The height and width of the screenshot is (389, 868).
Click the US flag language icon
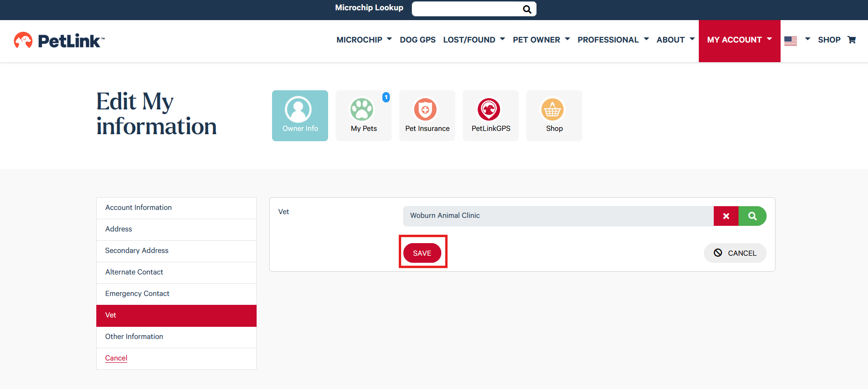pyautogui.click(x=790, y=41)
